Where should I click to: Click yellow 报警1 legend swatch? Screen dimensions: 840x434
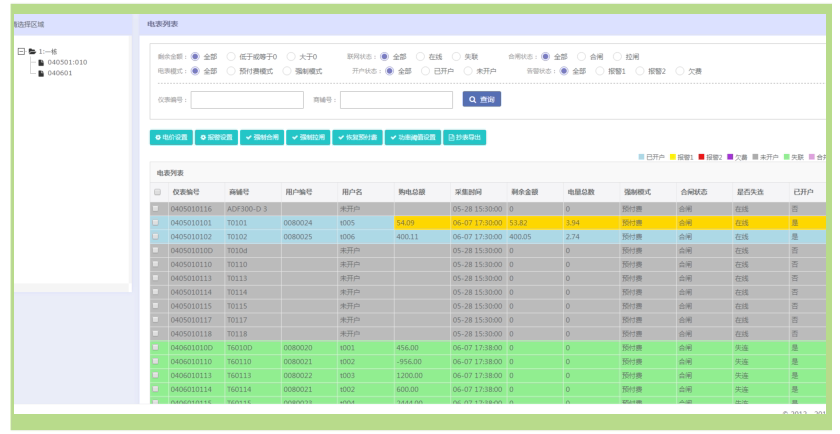click(x=673, y=157)
